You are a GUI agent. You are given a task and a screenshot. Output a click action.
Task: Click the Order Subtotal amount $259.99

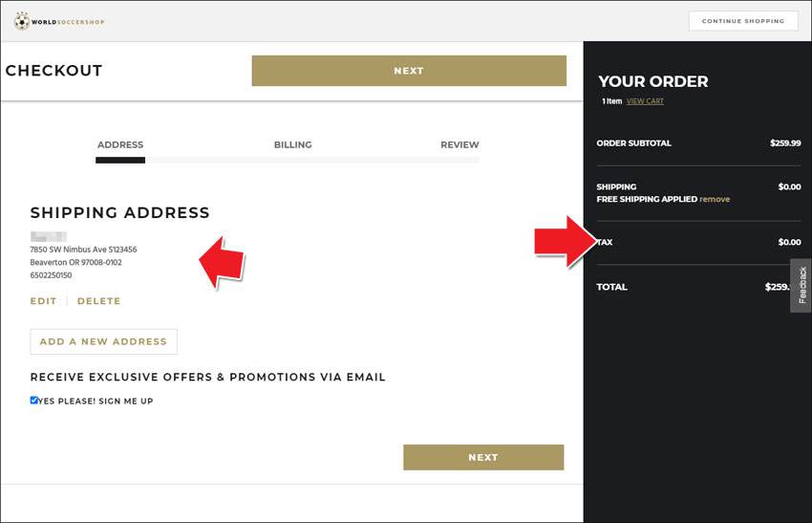tap(785, 143)
